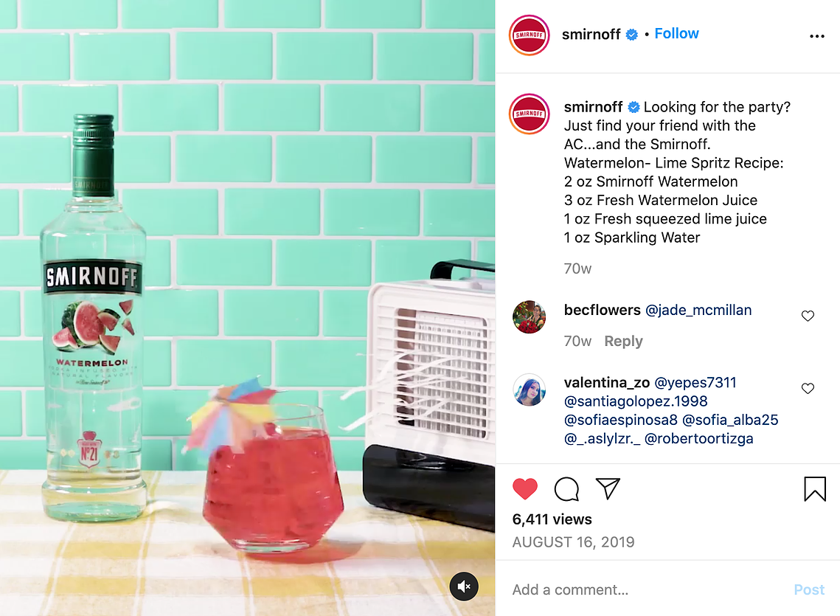Unmute the video with speaker icon
840x616 pixels.
click(x=464, y=586)
